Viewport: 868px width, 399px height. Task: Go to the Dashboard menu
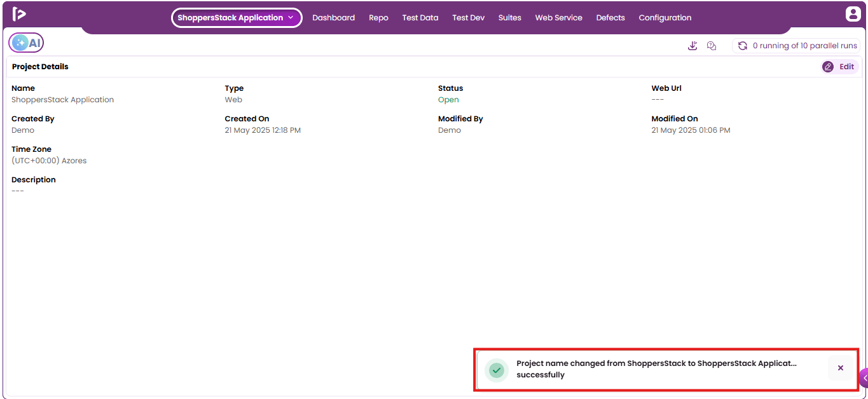(x=334, y=18)
